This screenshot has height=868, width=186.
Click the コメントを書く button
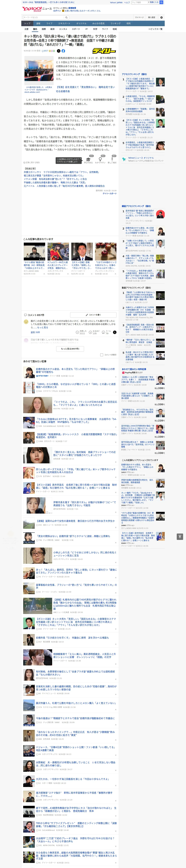pyautogui.click(x=93, y=315)
